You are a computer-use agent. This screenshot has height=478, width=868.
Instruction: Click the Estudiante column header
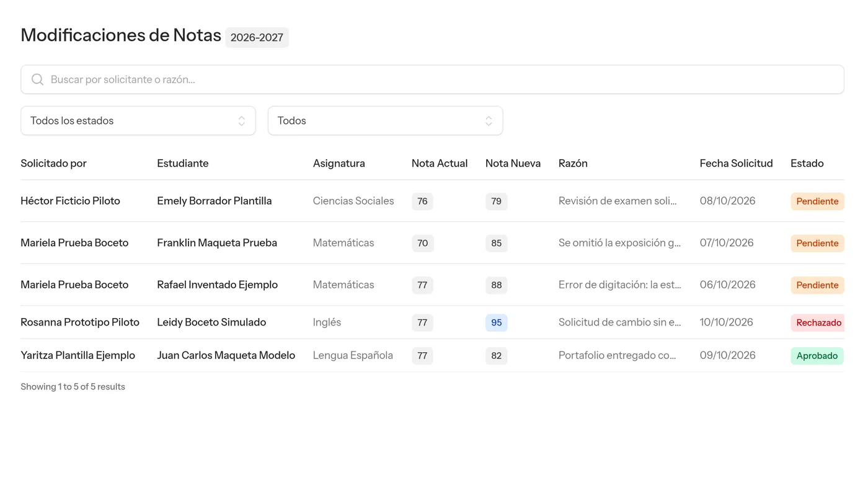tap(183, 164)
